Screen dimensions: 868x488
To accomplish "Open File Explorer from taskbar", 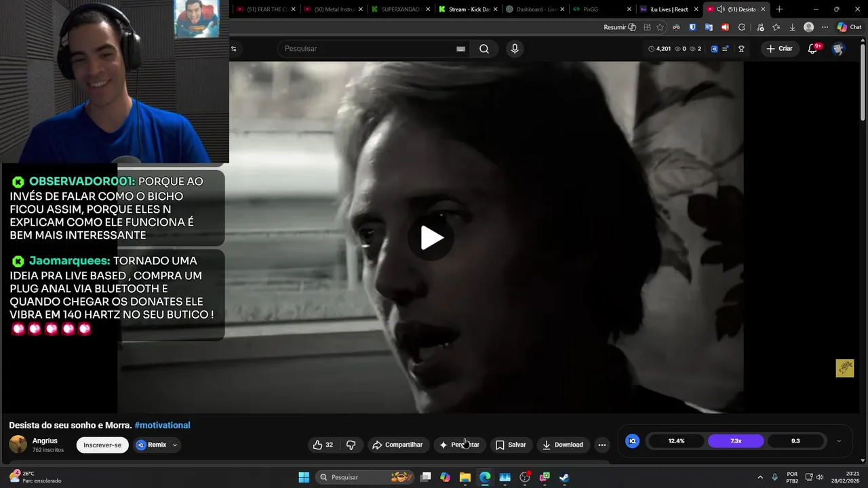I will tap(465, 477).
